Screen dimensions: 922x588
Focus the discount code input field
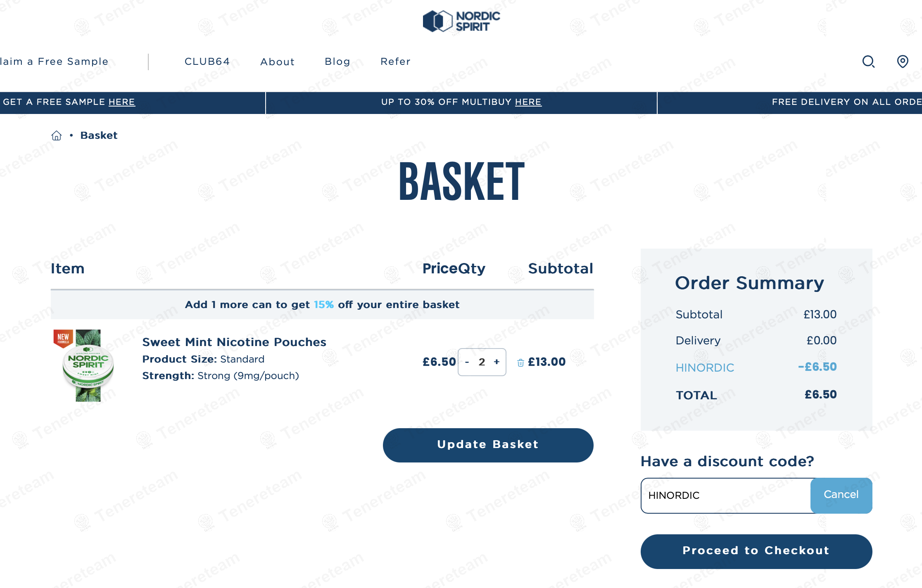pyautogui.click(x=726, y=496)
